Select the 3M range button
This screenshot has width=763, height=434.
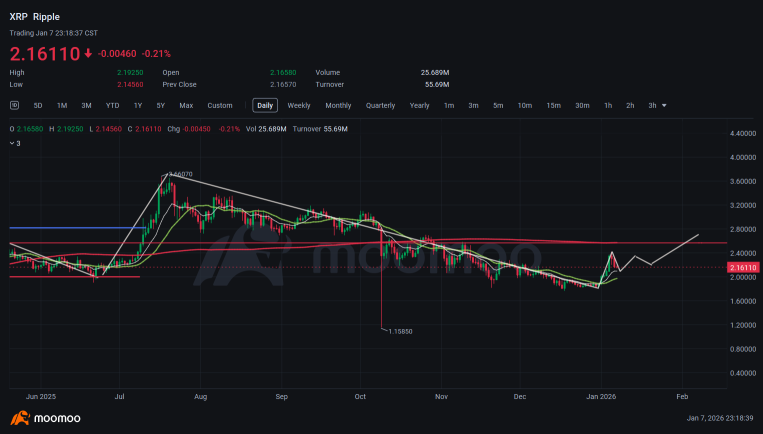[87, 106]
